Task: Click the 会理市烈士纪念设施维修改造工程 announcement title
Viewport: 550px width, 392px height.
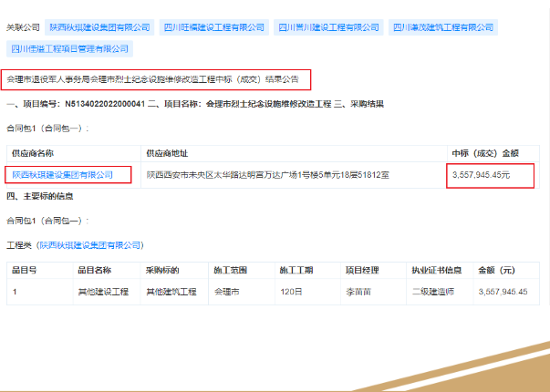Action: [156, 79]
